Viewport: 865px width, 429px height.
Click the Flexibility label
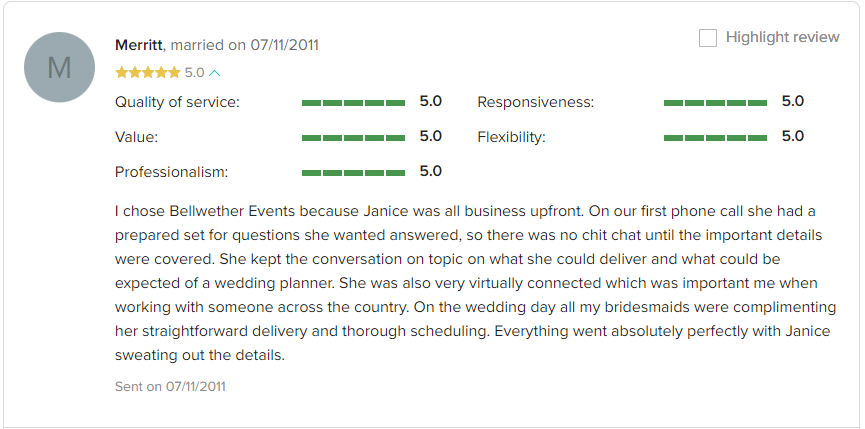511,137
